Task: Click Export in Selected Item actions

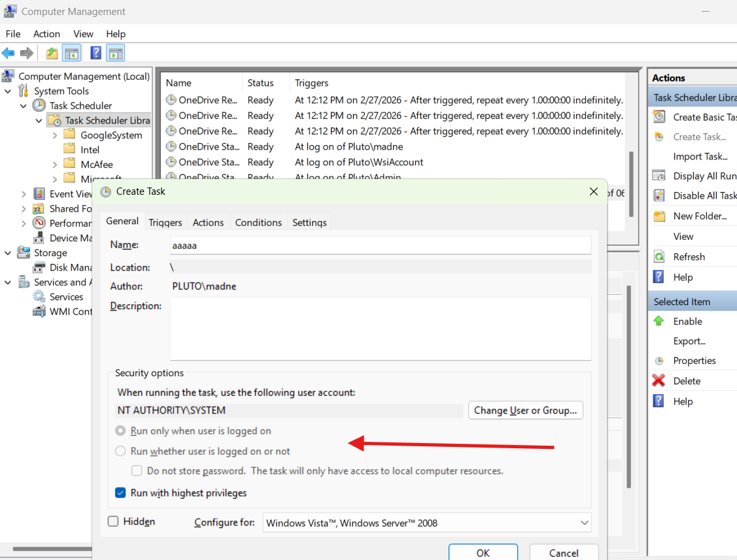Action: point(689,341)
